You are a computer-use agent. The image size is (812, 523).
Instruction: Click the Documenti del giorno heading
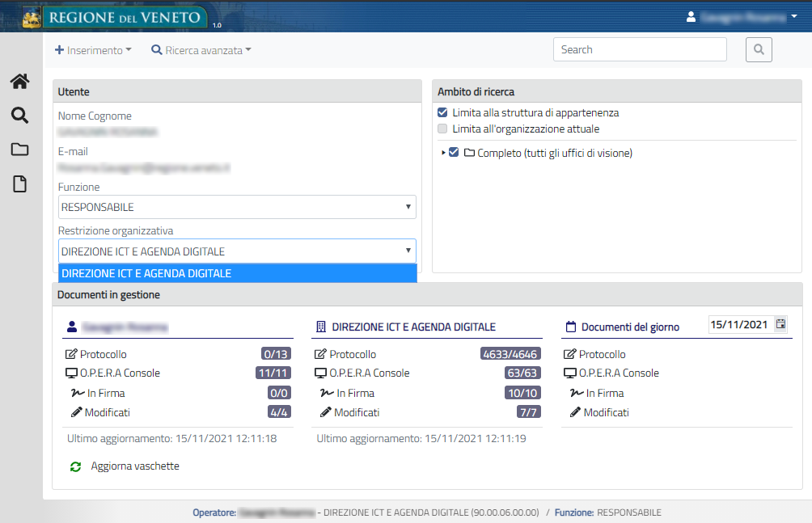click(630, 327)
